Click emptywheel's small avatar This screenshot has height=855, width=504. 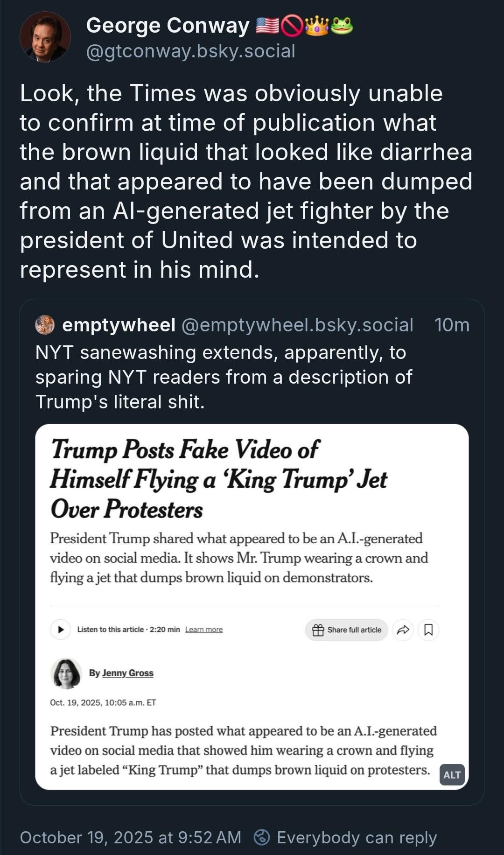pos(45,325)
